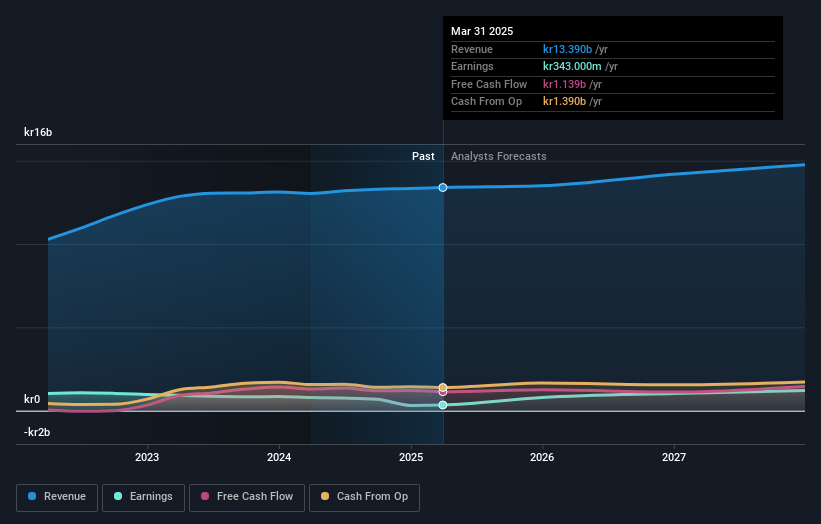Click the kr343.000m earnings value
This screenshot has width=821, height=524.
pos(572,66)
